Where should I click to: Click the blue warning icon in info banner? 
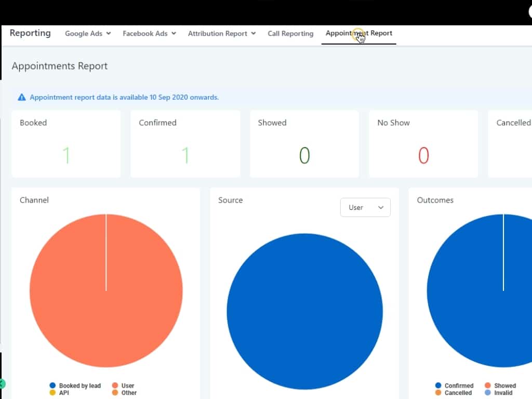[x=21, y=97]
